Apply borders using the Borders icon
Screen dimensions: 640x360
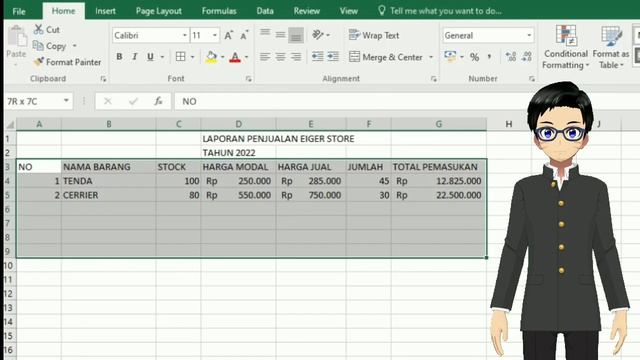point(180,57)
